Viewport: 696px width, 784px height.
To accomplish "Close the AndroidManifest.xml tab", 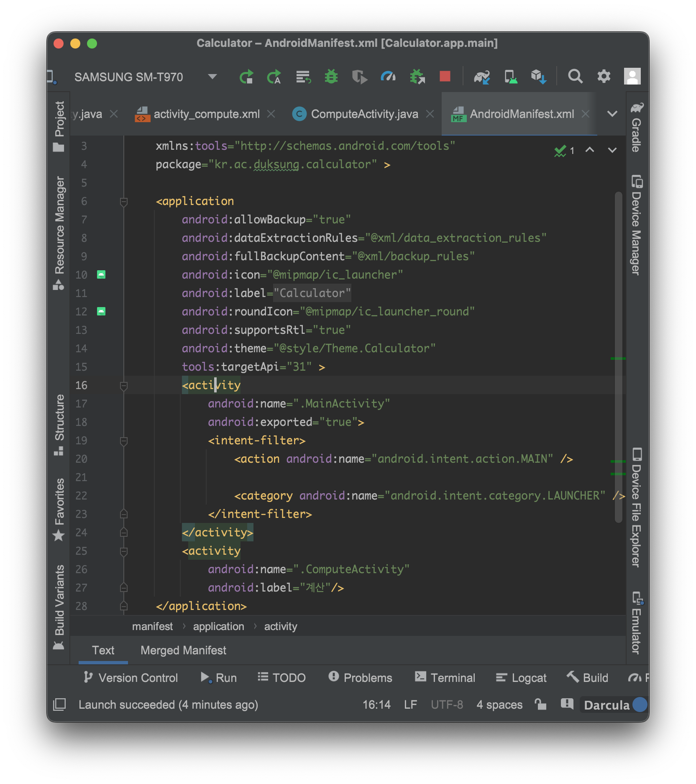I will click(x=586, y=114).
